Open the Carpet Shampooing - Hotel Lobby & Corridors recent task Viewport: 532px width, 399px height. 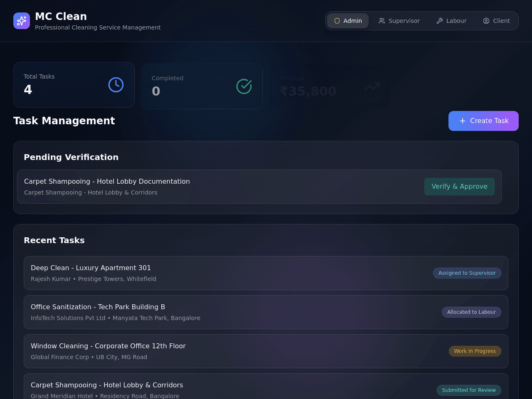[x=266, y=387]
